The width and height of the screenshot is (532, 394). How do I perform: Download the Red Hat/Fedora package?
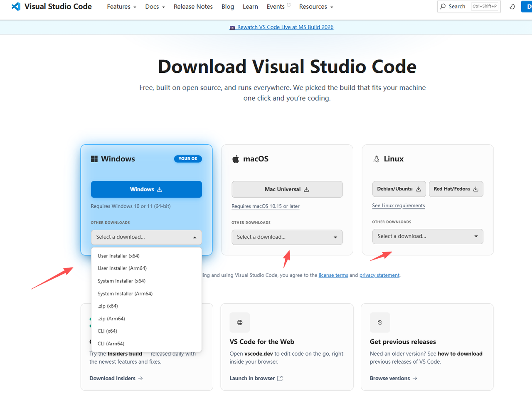(x=456, y=189)
